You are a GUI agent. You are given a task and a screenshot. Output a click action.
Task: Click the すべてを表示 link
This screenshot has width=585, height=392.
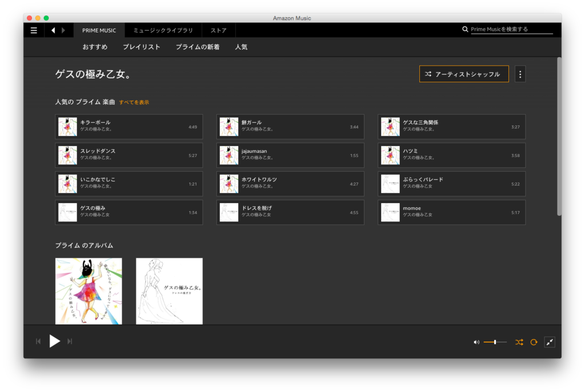click(x=134, y=102)
